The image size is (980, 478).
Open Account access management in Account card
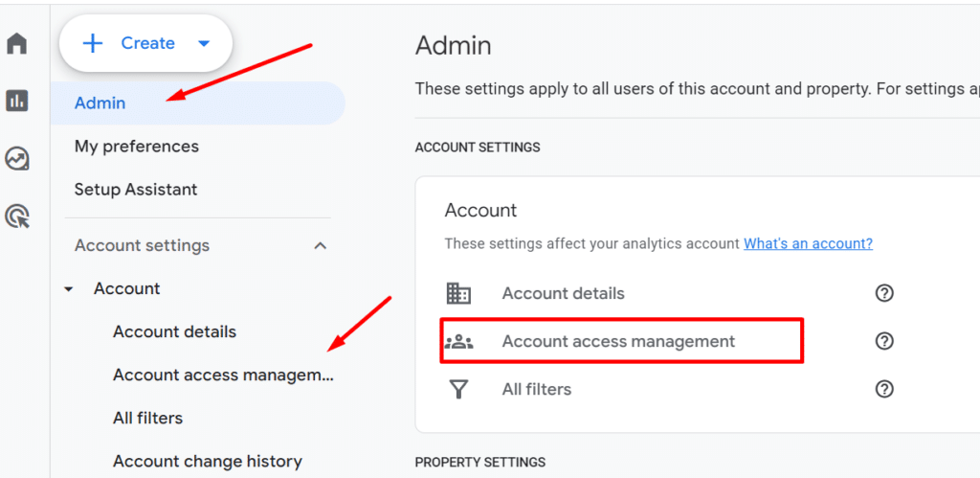pos(619,341)
